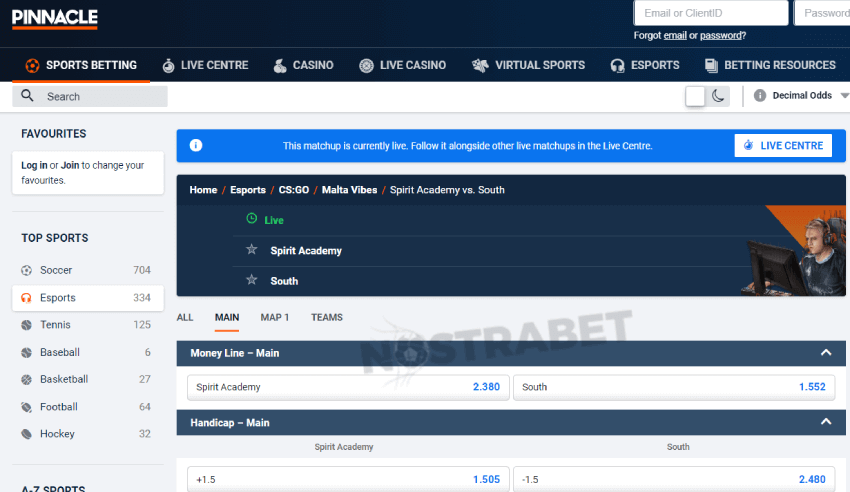The height and width of the screenshot is (492, 850).
Task: Open the Live Centre menu item
Action: (205, 65)
